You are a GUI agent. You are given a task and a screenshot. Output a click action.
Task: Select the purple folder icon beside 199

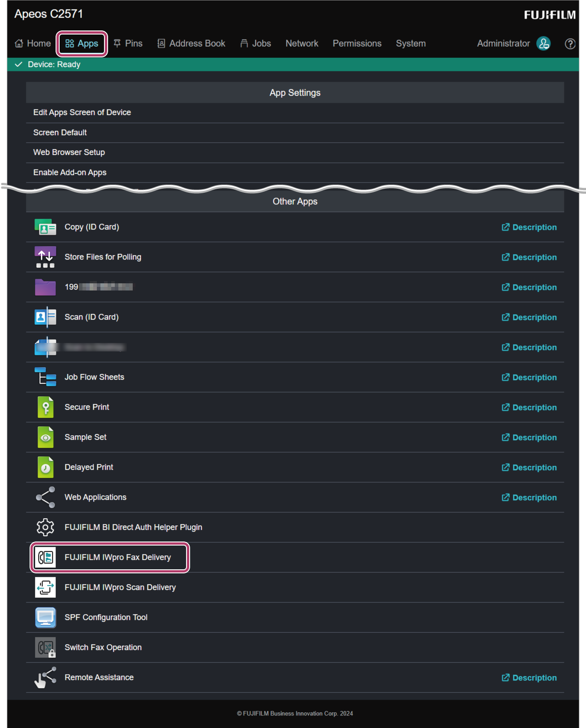pos(45,287)
